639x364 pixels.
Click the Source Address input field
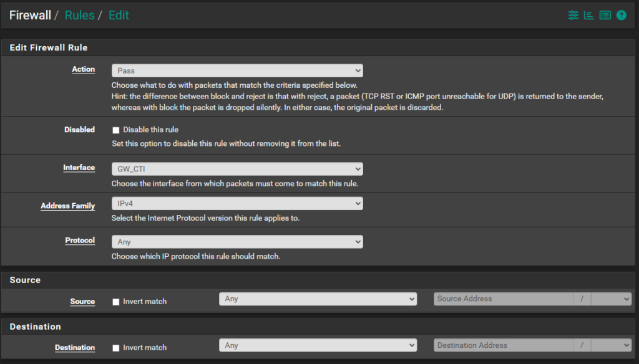tap(503, 299)
